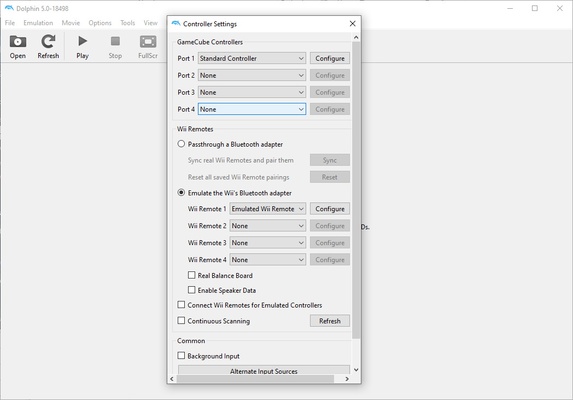Screen dimensions: 573x400
Task: Click the dialog's scroll up arrow
Action: (x=356, y=37)
